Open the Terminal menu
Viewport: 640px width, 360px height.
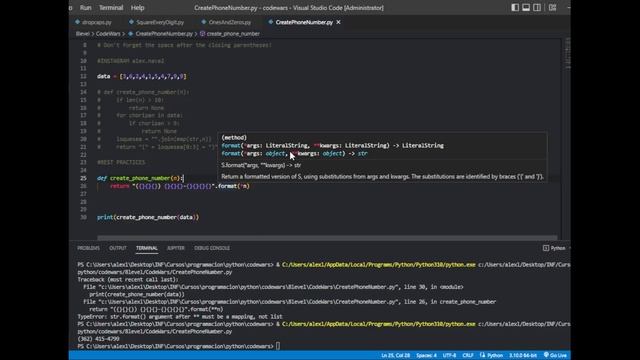coord(111,8)
